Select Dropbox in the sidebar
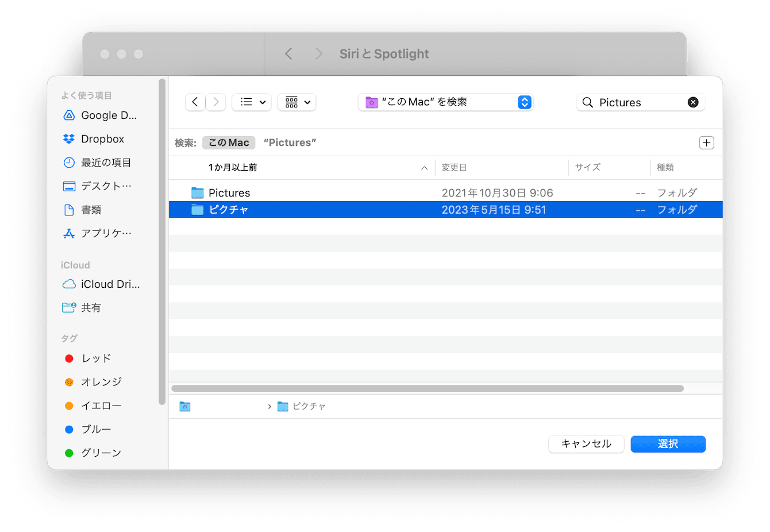 [94, 139]
